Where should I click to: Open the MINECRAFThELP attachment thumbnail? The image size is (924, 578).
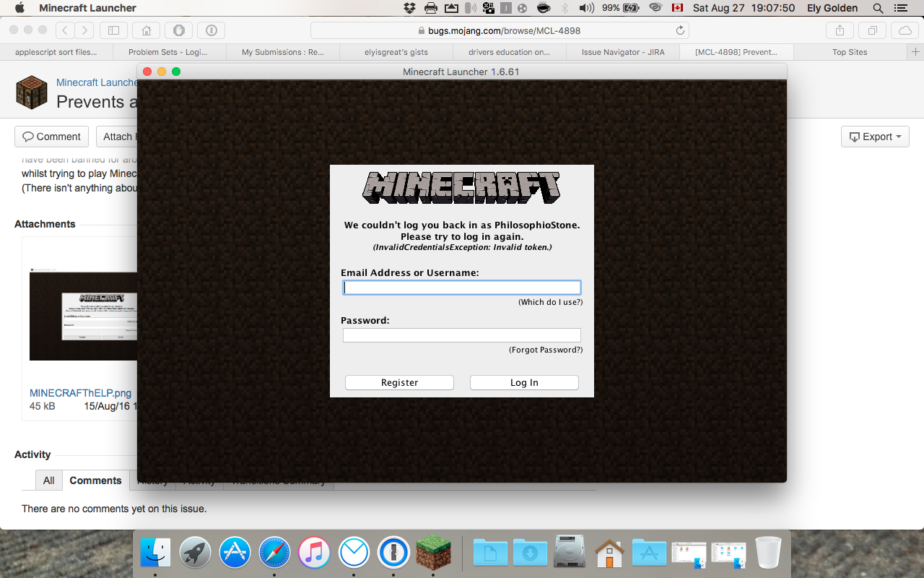click(x=83, y=314)
